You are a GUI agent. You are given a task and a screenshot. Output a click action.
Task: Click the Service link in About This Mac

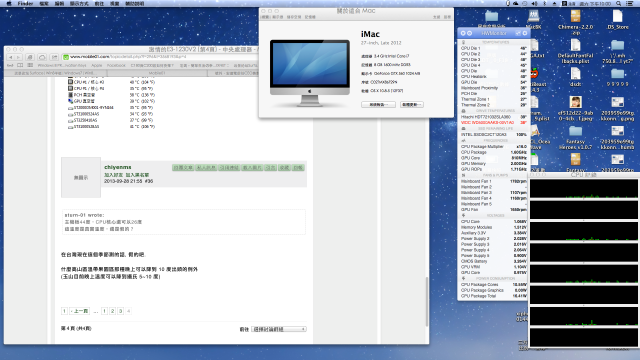click(447, 17)
